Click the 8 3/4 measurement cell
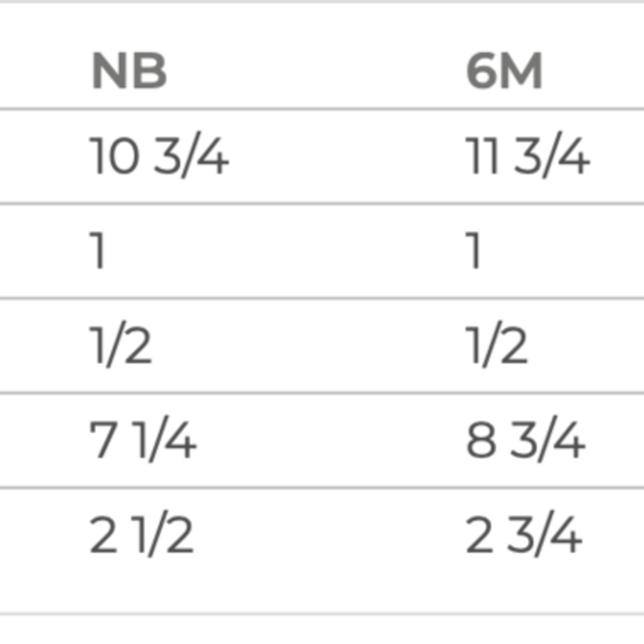 526,440
